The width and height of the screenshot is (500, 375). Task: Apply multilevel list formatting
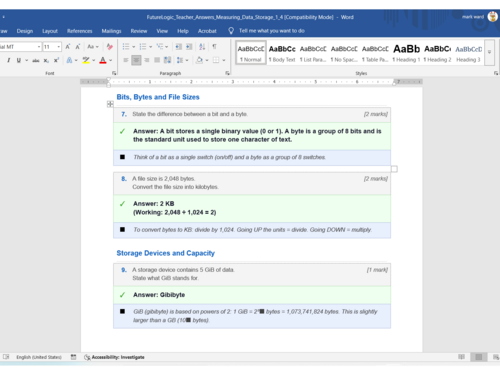(x=160, y=47)
